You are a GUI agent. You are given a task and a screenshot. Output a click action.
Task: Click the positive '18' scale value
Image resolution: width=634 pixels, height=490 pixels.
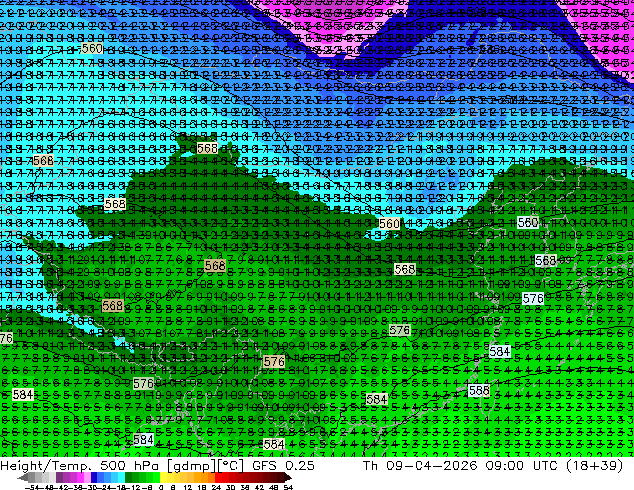pos(201,488)
